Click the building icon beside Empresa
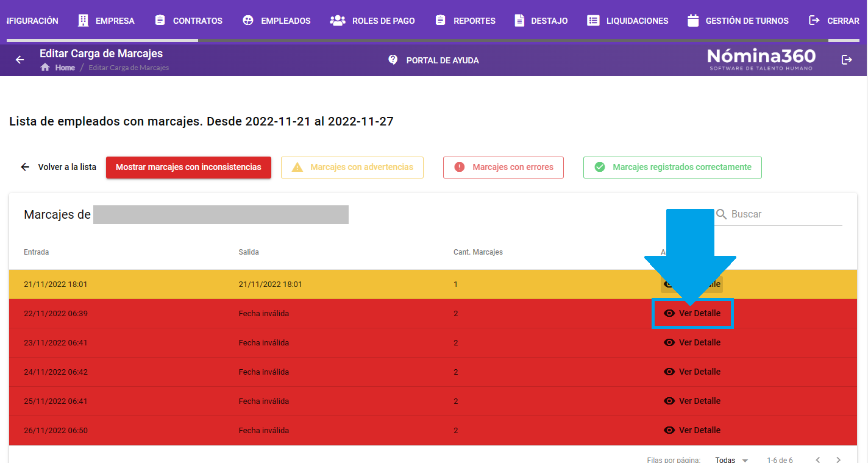The image size is (868, 463). 84,21
